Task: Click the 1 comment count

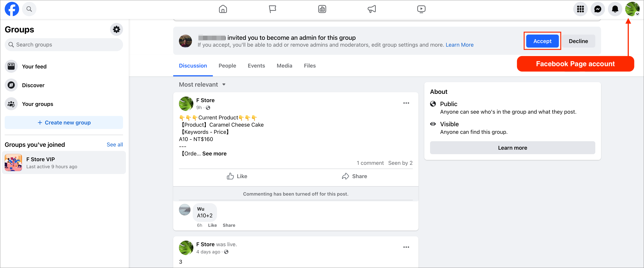Action: tap(370, 163)
